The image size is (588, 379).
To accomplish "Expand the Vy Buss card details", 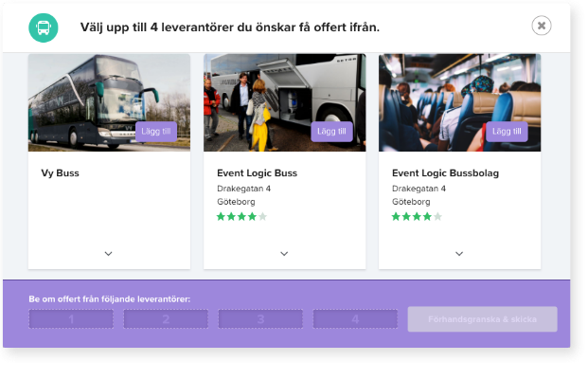I will point(108,254).
